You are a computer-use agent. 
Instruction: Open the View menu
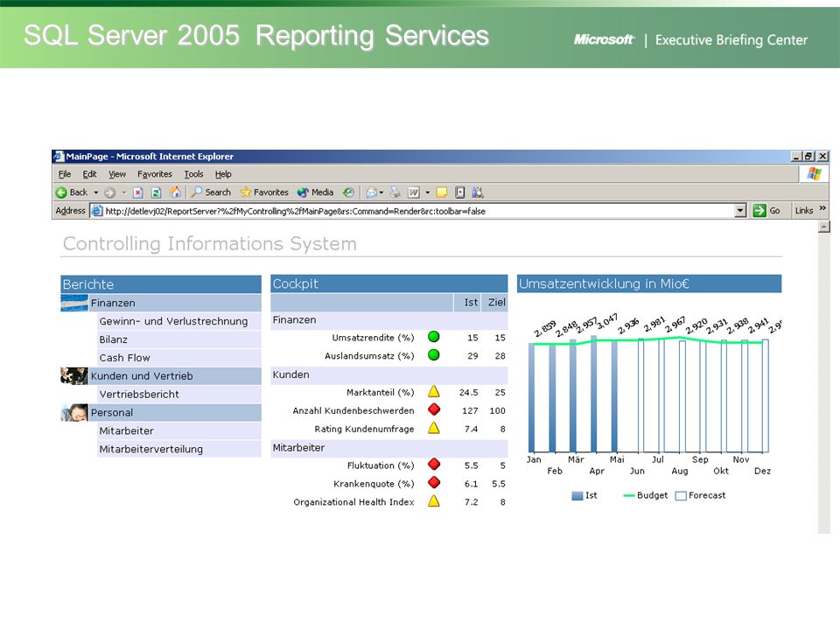(116, 174)
